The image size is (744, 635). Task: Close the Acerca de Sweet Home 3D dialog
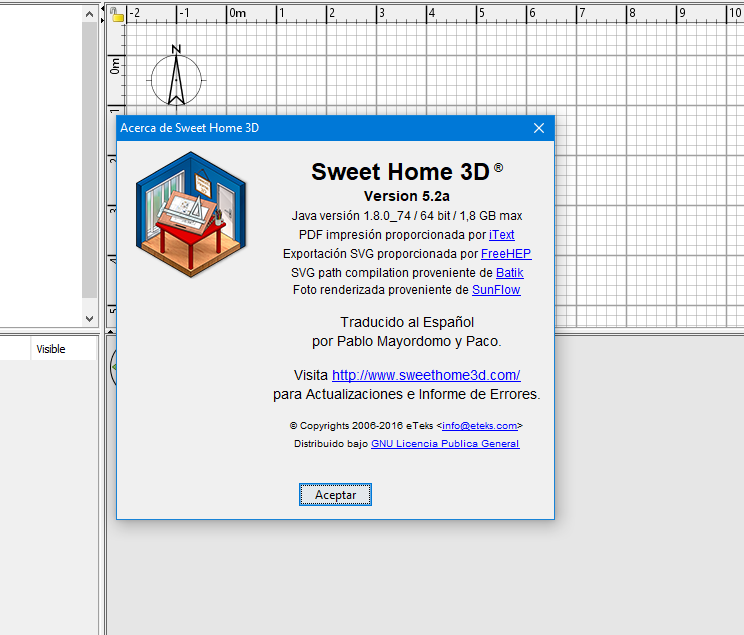click(x=539, y=128)
